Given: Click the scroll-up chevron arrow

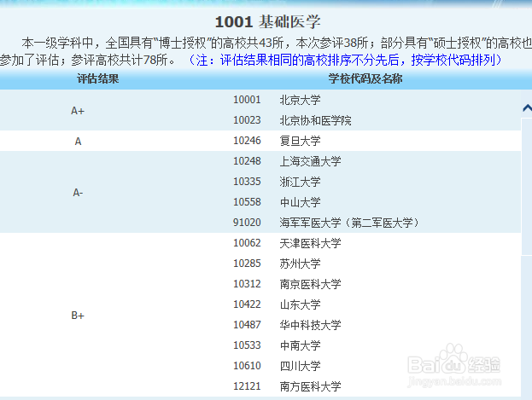Looking at the screenshot, I should [x=527, y=108].
